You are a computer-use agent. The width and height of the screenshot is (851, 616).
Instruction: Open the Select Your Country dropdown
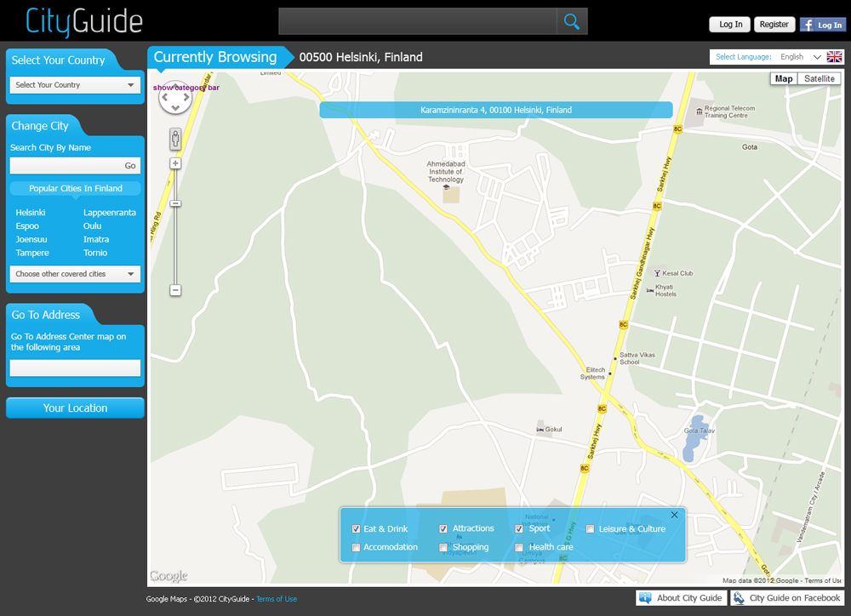point(75,85)
